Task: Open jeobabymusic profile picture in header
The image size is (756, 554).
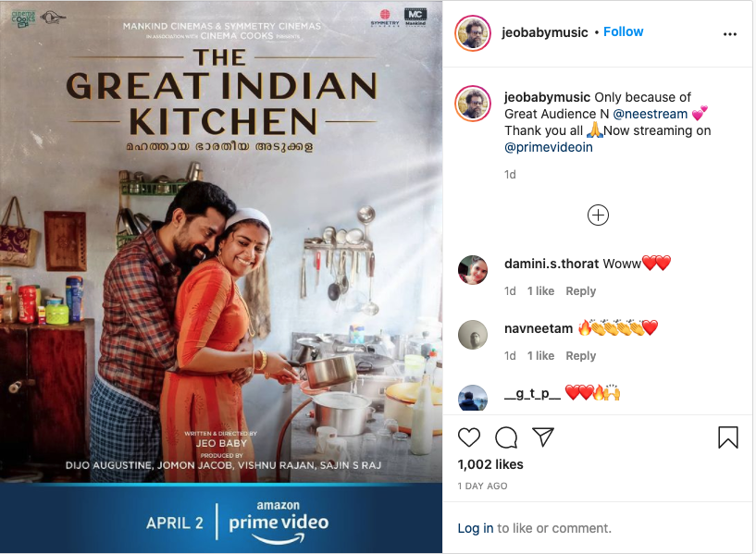Action: point(473,33)
